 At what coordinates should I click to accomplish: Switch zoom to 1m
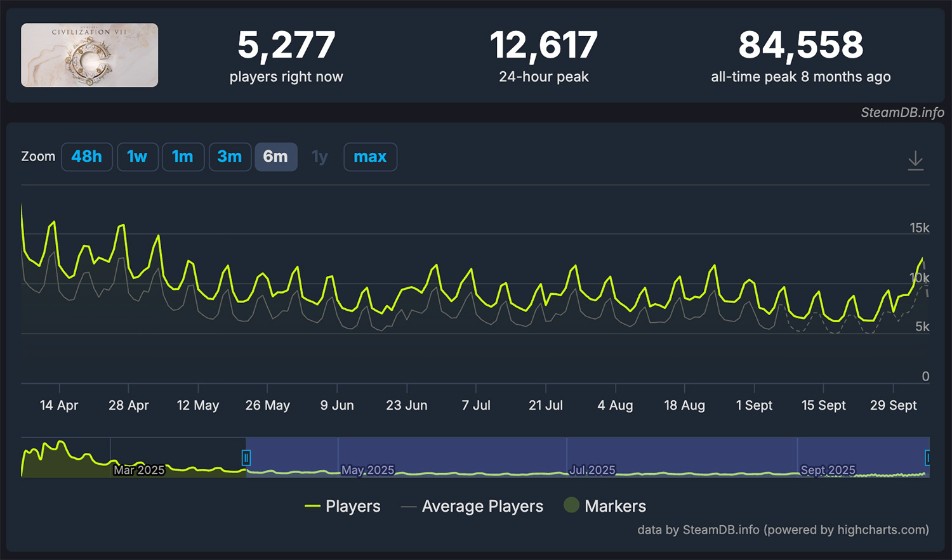tap(183, 157)
